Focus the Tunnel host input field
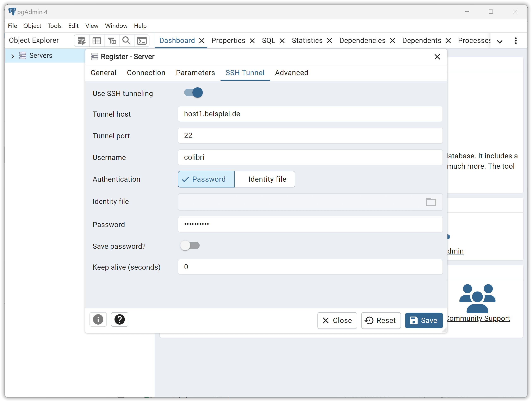The image size is (532, 402). (x=310, y=114)
